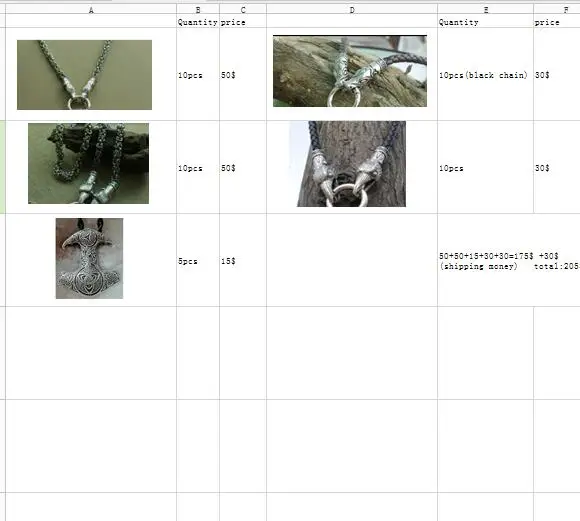Click the price header cell in column C

pyautogui.click(x=243, y=22)
